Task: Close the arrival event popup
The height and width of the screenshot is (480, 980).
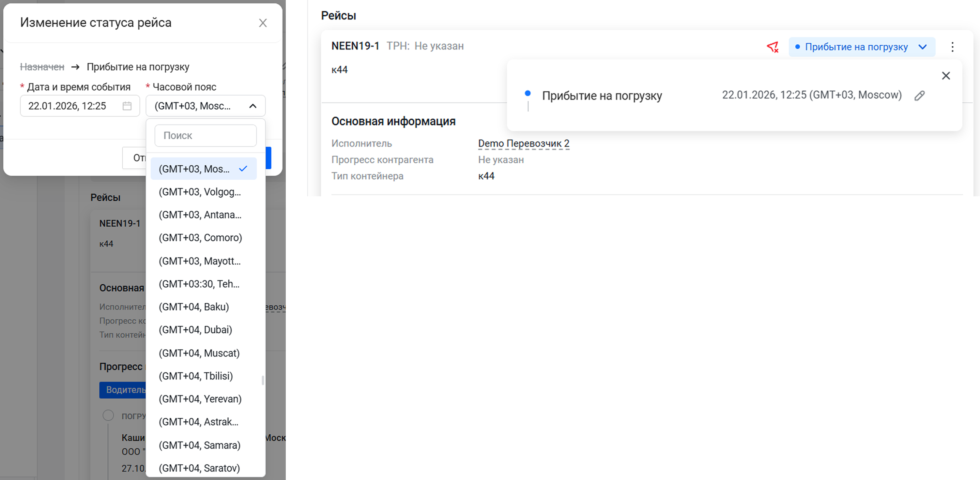Action: (x=946, y=76)
